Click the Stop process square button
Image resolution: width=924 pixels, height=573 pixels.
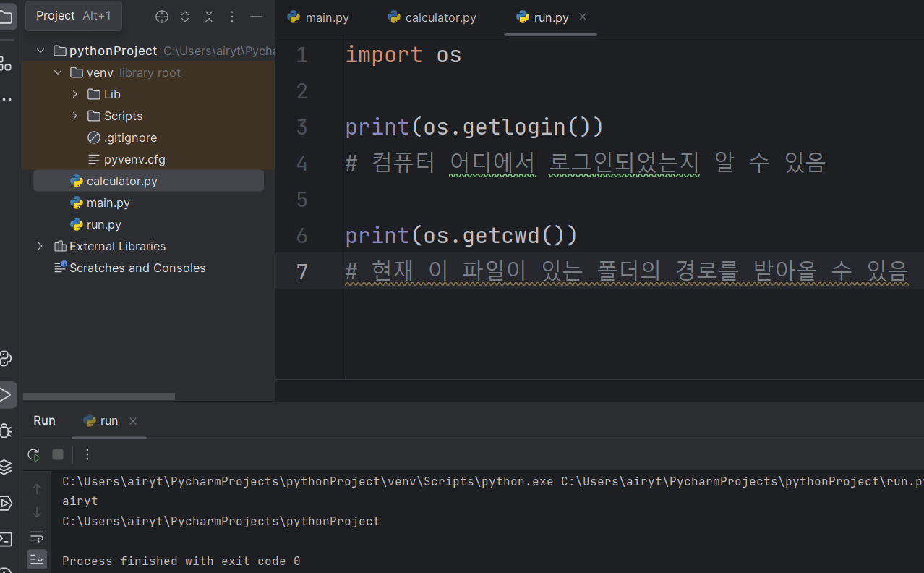58,454
